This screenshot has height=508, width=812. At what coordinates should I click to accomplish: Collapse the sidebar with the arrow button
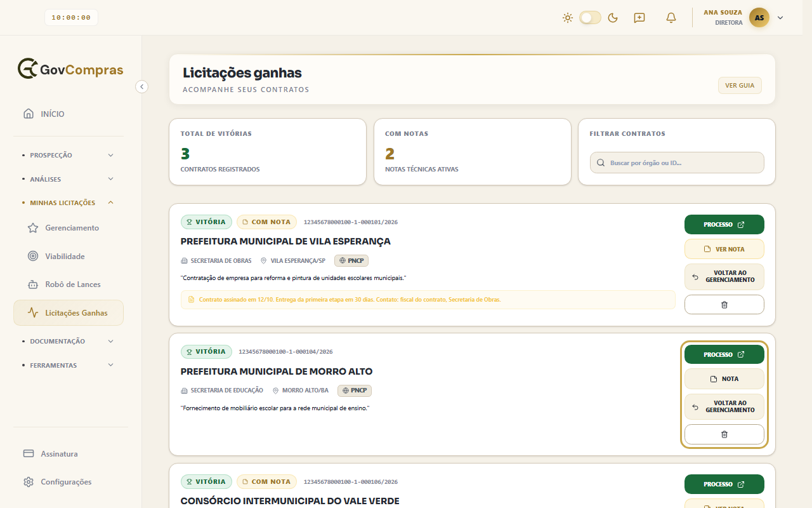coord(142,86)
